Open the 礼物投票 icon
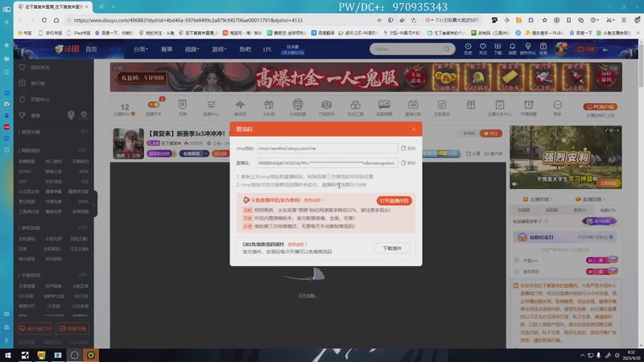 point(297,108)
